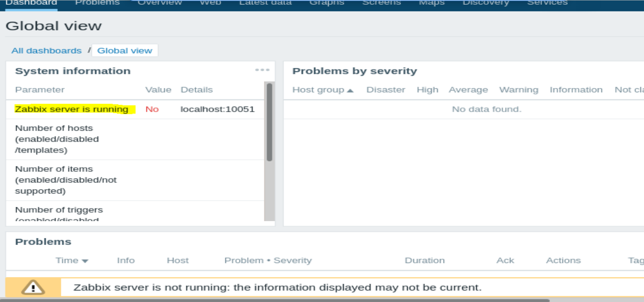Select the red 'No' server status value

click(152, 109)
